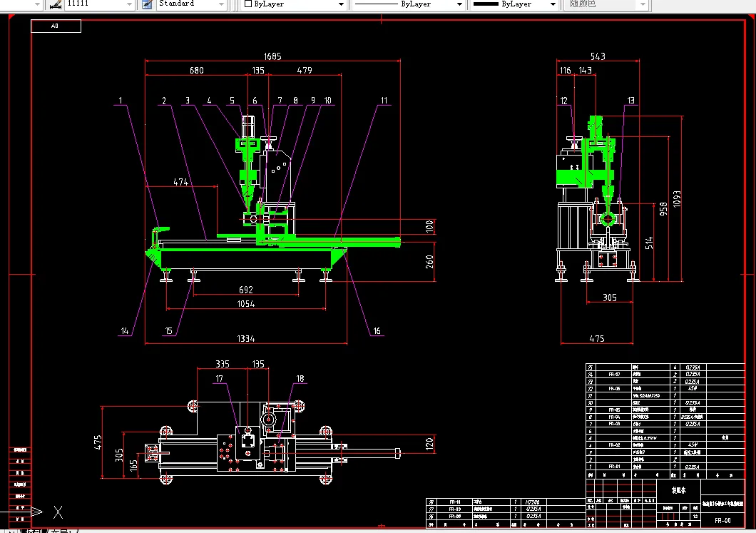The height and width of the screenshot is (533, 756).
Task: Click the UCS X axis icon
Action: point(58,512)
